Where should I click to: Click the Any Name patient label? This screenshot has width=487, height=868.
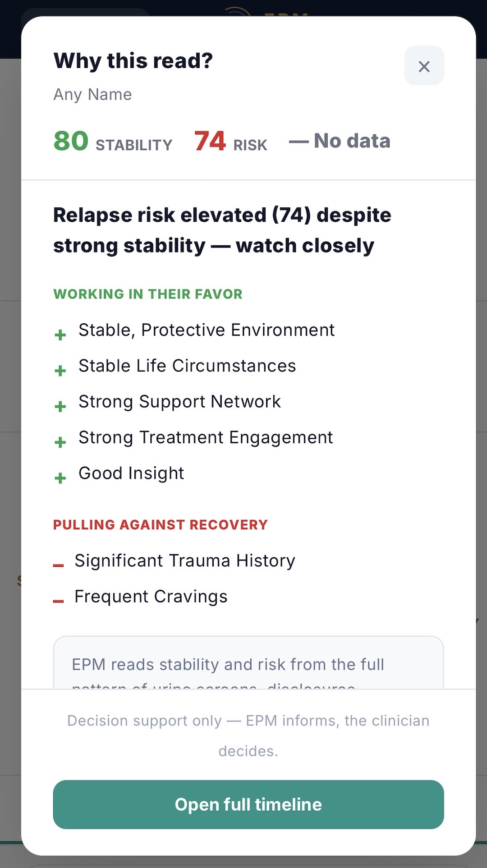(x=92, y=95)
